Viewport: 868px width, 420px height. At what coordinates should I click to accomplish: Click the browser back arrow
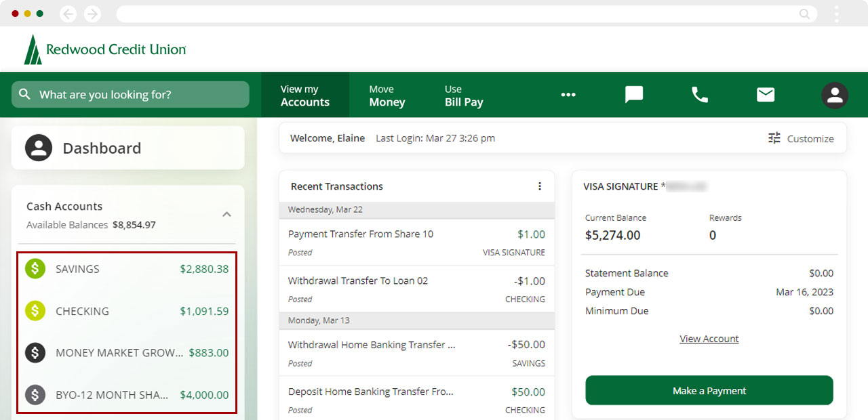coord(68,14)
